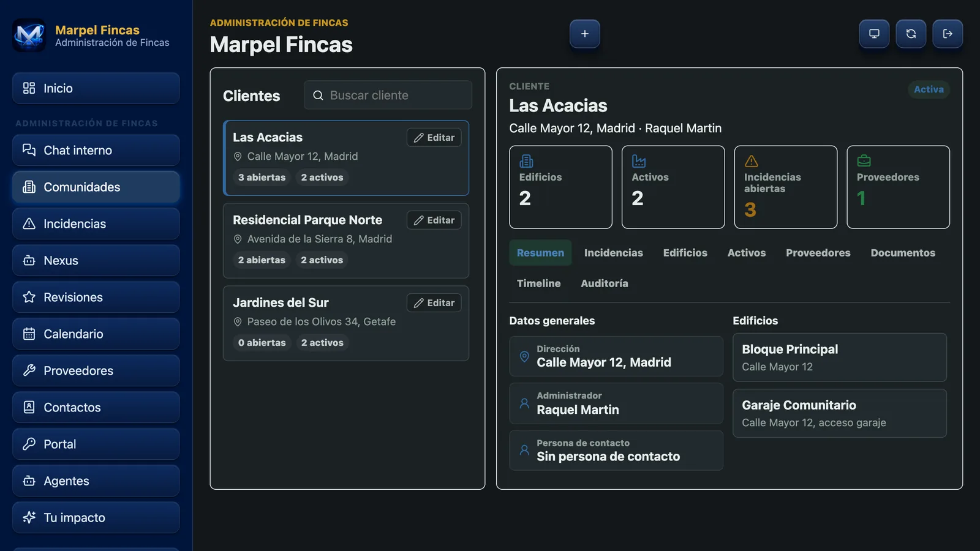Edit the Las Acacias client
Screen dimensions: 980x551
pos(434,137)
